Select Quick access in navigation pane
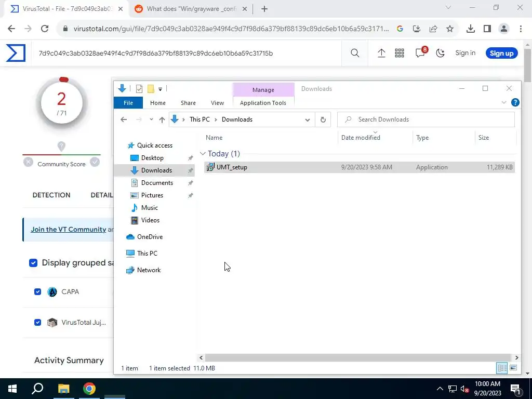Viewport: 532px width, 399px height. point(155,145)
